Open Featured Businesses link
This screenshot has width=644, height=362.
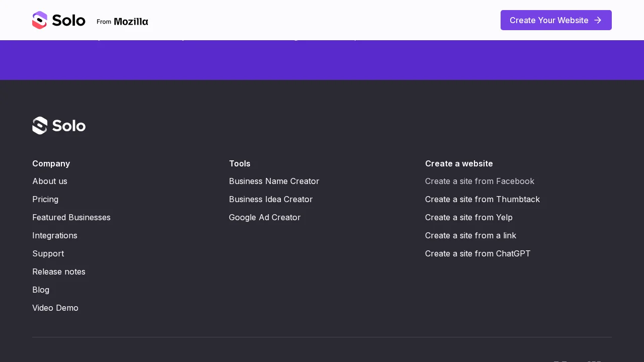pos(71,217)
